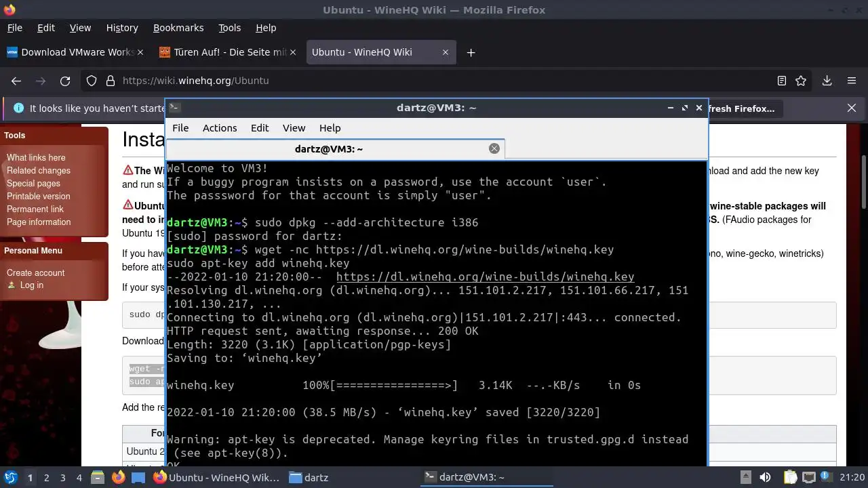
Task: Dismiss the Firefox notification bar
Action: pyautogui.click(x=852, y=108)
